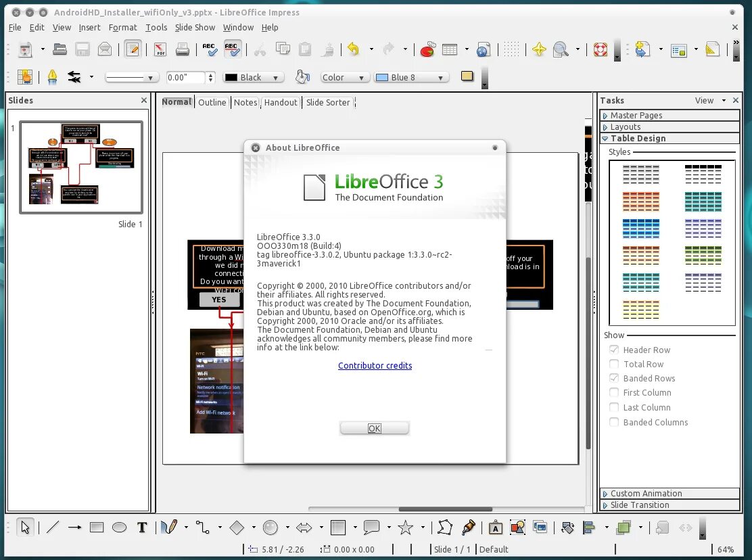This screenshot has height=560, width=752.
Task: Toggle the Header Row checkbox
Action: tap(614, 350)
